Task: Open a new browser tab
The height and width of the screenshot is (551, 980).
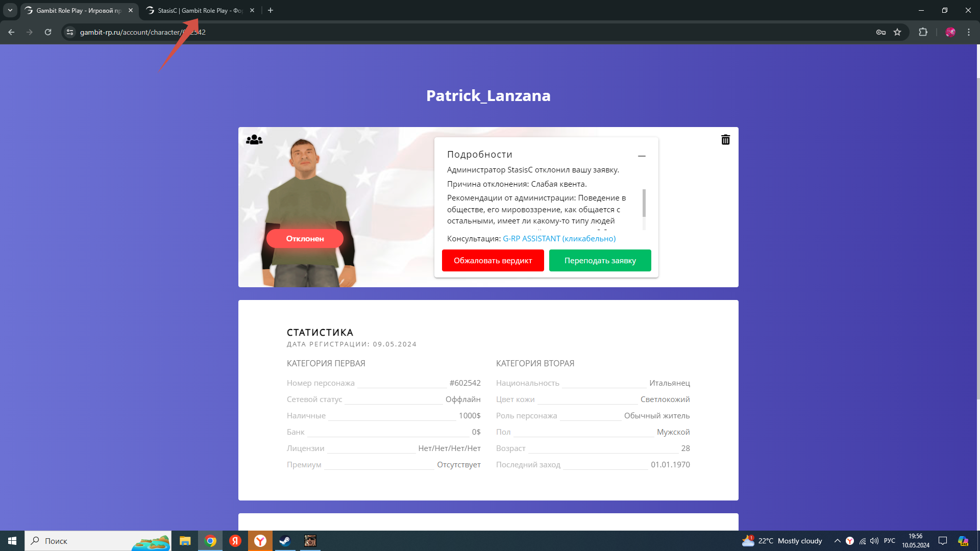Action: coord(271,10)
